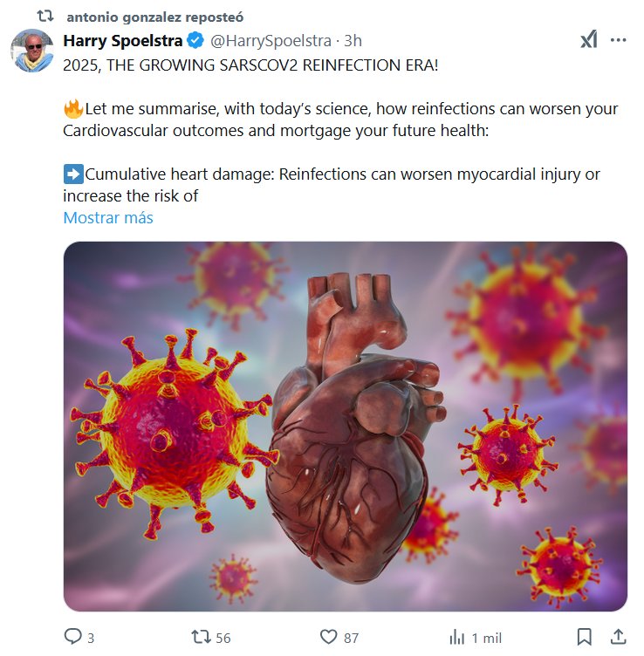644x656 pixels.
Task: Open antonio gonzalez reposteó link
Action: pyautogui.click(x=154, y=17)
